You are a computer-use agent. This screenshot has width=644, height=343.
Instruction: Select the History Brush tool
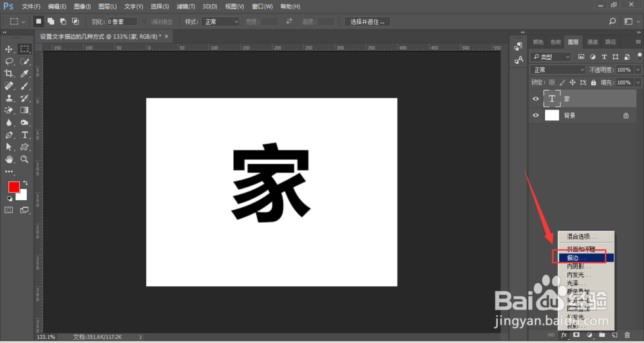point(24,98)
